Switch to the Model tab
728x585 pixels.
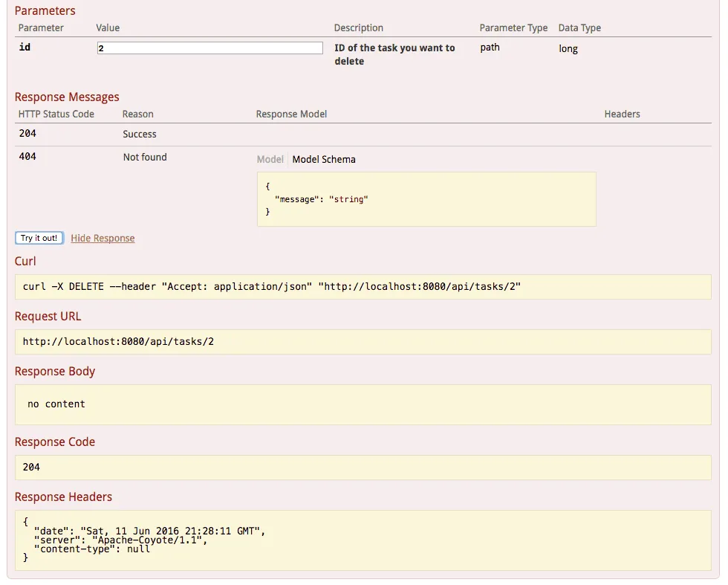click(270, 159)
